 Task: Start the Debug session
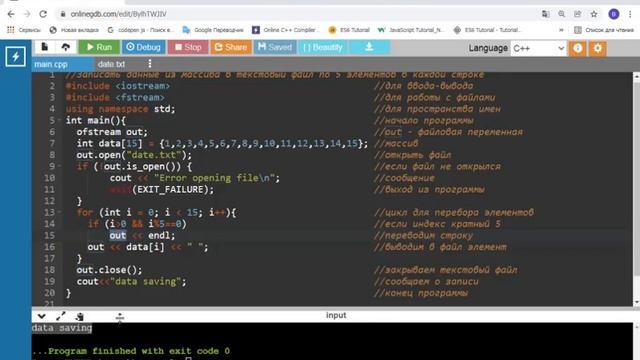click(x=143, y=47)
